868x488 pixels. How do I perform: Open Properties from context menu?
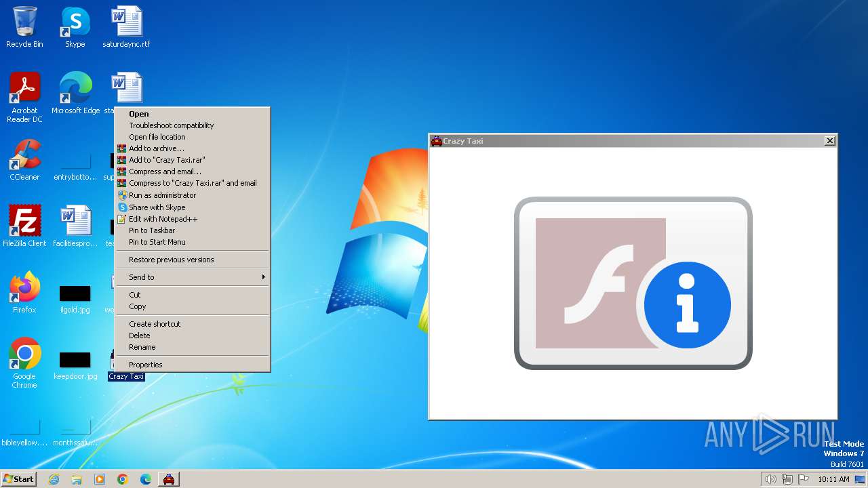coord(193,365)
